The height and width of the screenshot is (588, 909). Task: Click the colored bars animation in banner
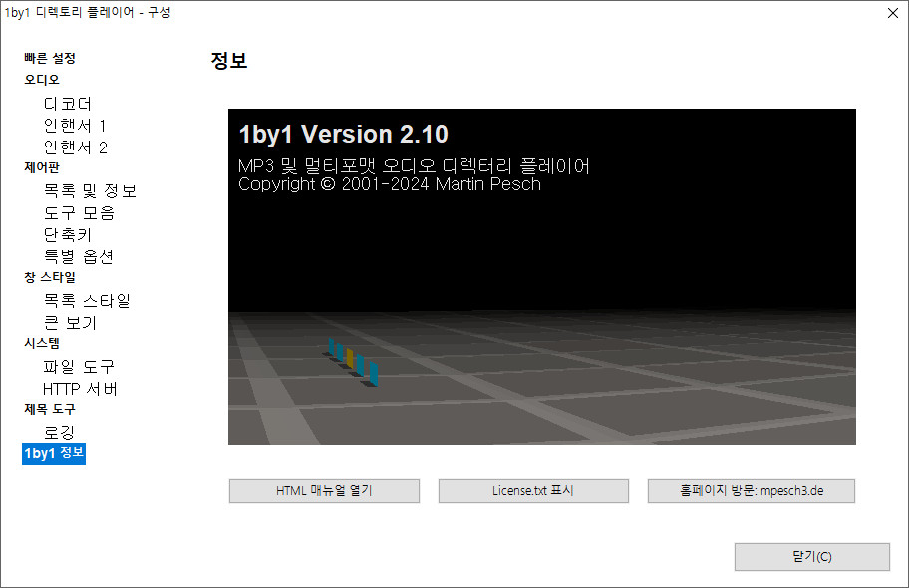[x=353, y=363]
